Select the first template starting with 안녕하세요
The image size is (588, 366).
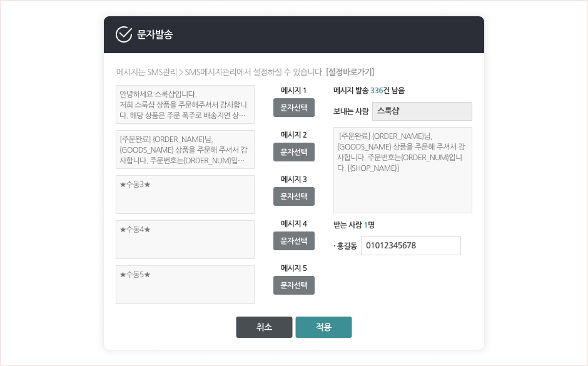point(185,104)
